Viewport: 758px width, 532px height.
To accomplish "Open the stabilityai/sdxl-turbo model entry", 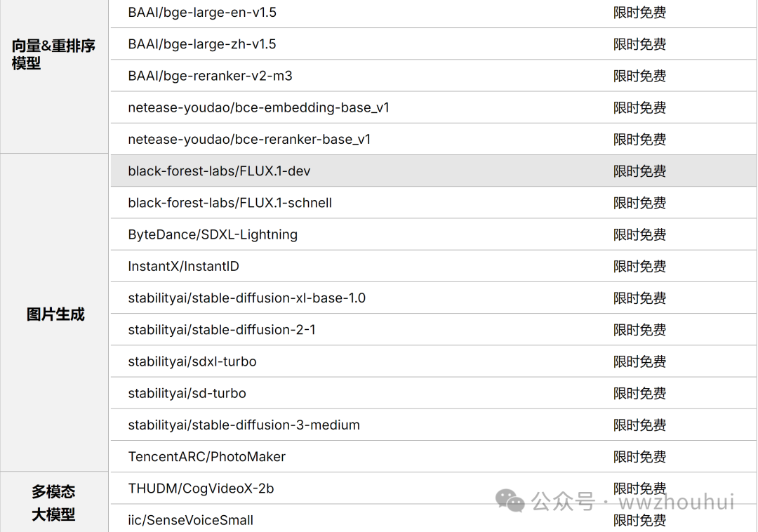I will pyautogui.click(x=192, y=361).
